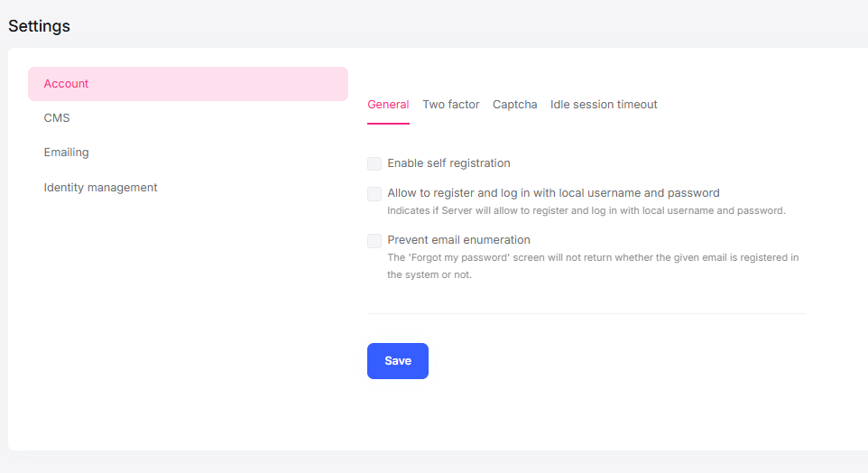868x473 pixels.
Task: Click the Settings page heading
Action: tap(40, 26)
